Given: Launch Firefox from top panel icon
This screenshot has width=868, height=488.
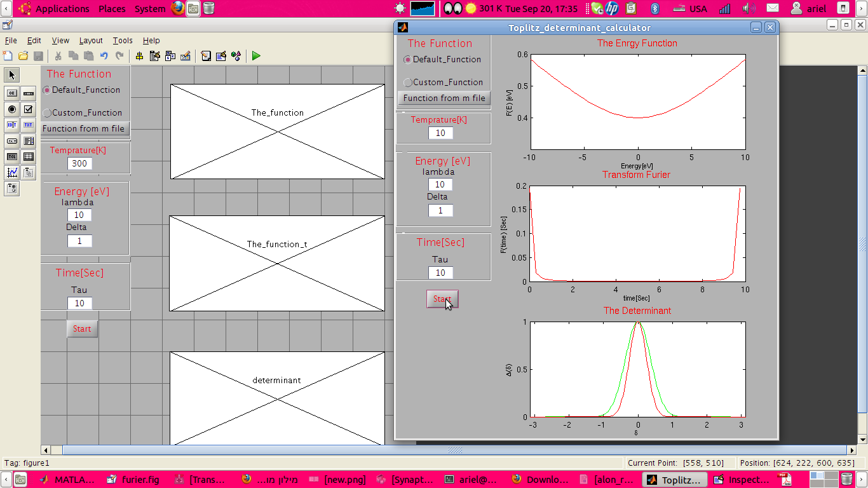Looking at the screenshot, I should (x=178, y=9).
